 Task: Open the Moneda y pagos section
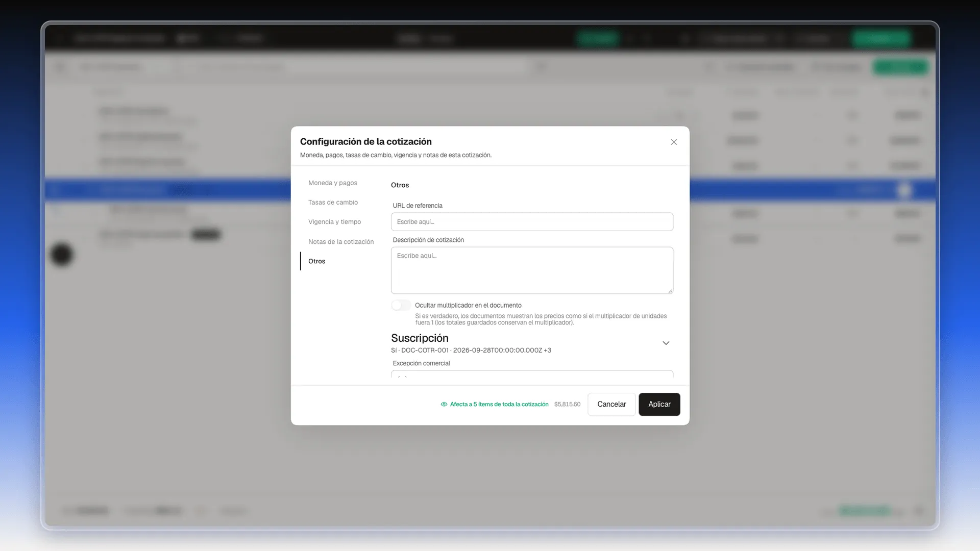(333, 183)
